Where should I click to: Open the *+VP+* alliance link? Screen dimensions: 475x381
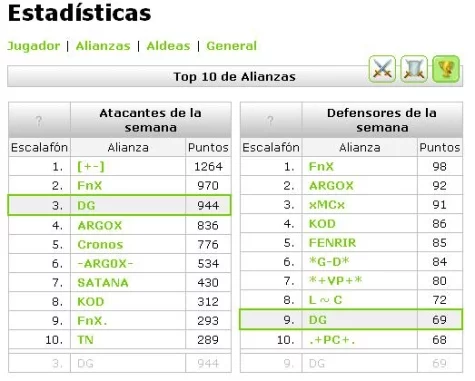click(335, 281)
